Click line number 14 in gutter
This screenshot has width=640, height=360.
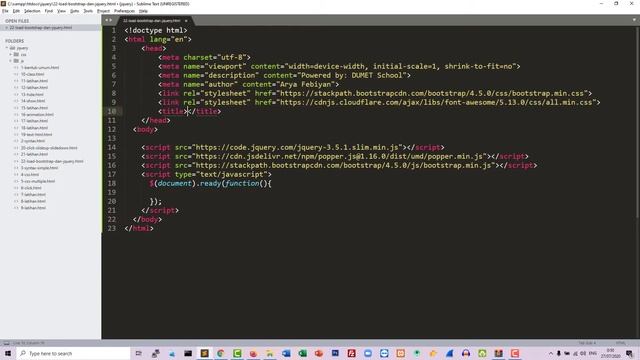[x=112, y=147]
